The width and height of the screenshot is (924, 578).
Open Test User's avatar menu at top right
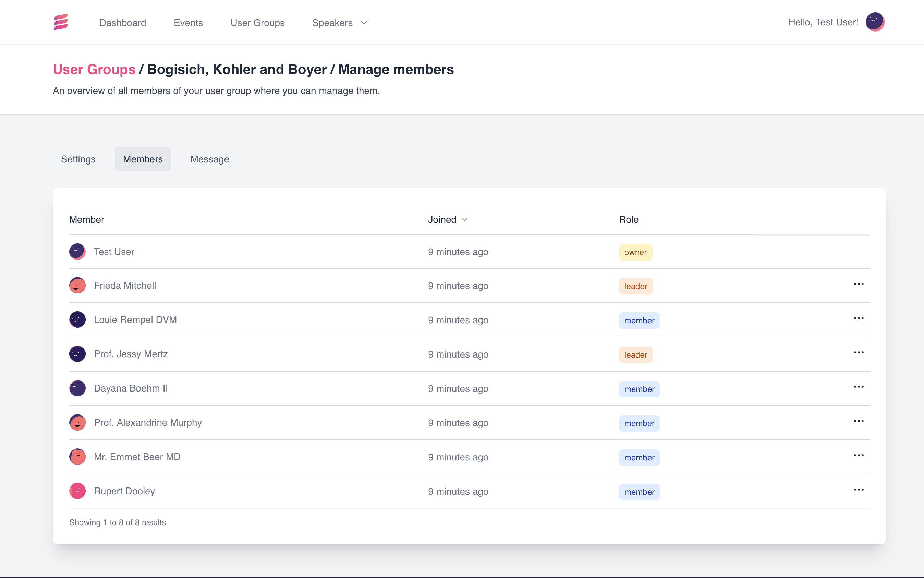click(x=875, y=22)
